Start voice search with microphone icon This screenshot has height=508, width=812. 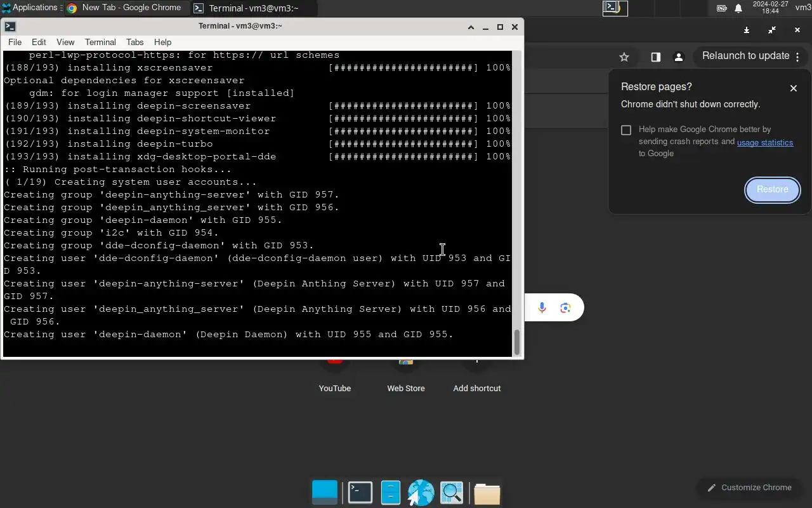pyautogui.click(x=542, y=308)
